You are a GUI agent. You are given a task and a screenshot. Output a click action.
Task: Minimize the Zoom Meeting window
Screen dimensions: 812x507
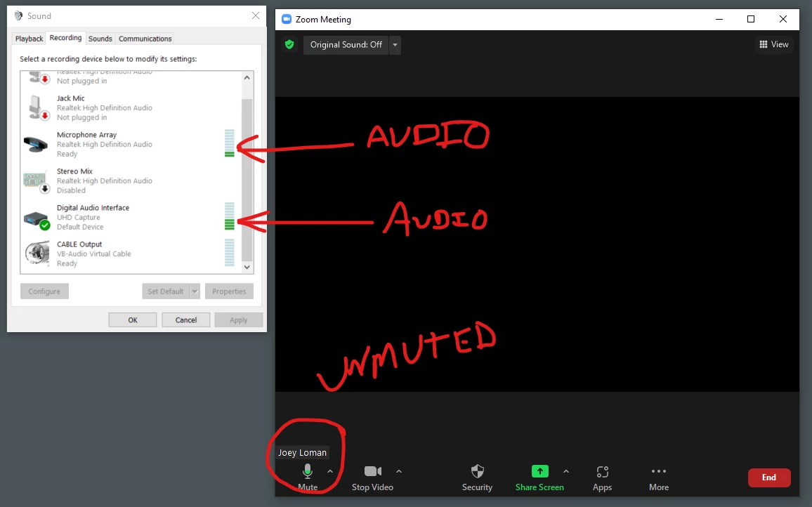[x=719, y=19]
